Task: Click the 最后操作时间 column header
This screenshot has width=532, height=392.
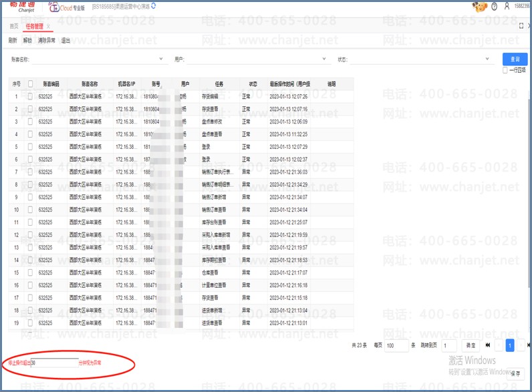Action: [x=289, y=83]
